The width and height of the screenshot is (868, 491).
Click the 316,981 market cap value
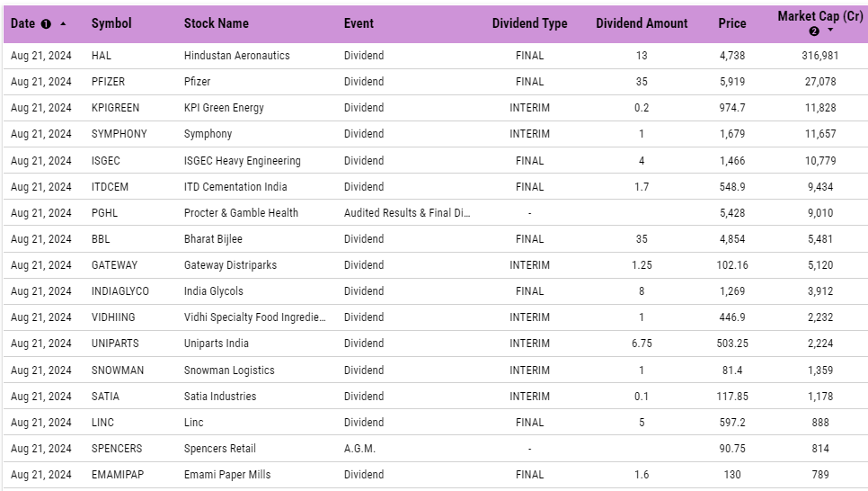pos(819,56)
